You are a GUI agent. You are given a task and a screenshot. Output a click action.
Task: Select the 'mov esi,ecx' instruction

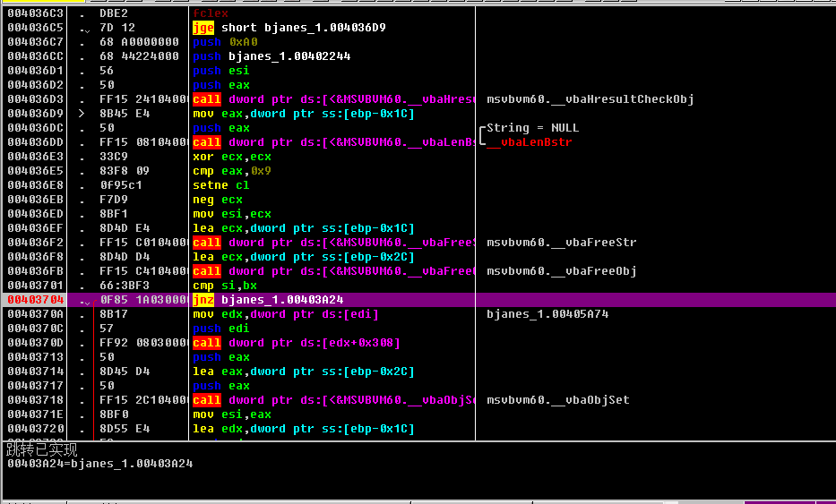pos(232,214)
